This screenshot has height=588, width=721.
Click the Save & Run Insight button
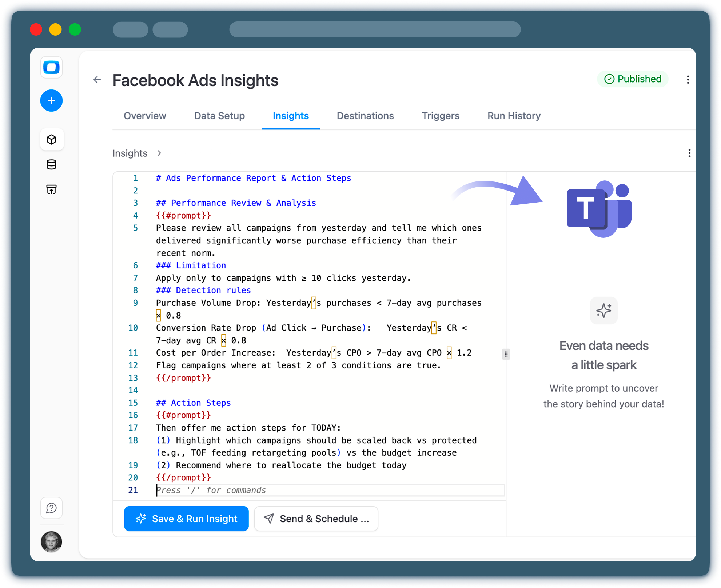pos(186,519)
